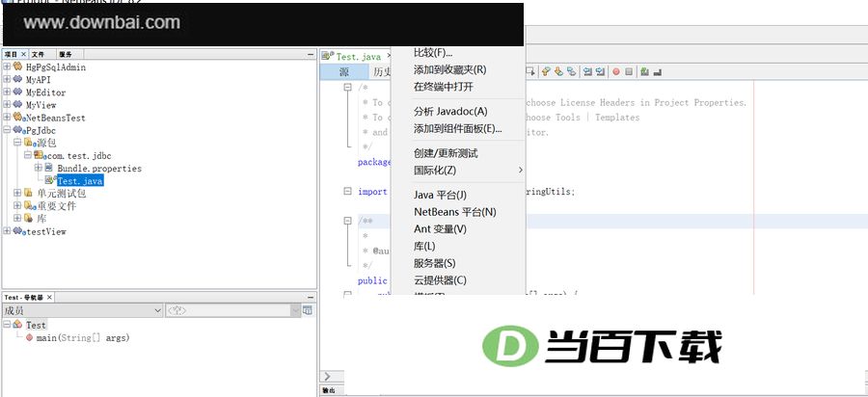Click the toggle highlight search toolbar icon
868x397 pixels.
(x=572, y=71)
